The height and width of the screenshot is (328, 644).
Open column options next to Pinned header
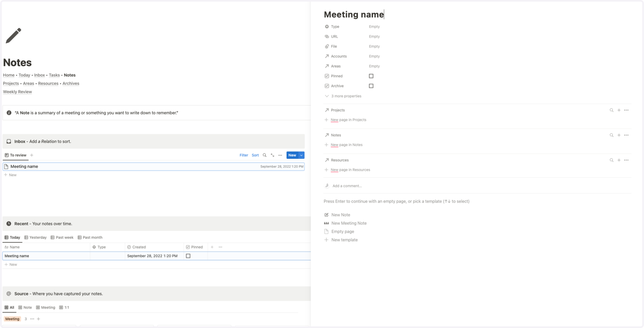(x=221, y=247)
